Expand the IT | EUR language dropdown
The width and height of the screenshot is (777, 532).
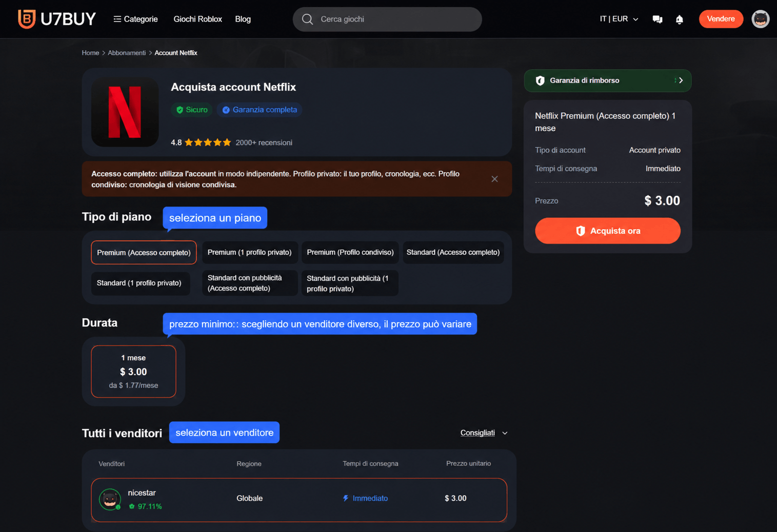(x=619, y=19)
